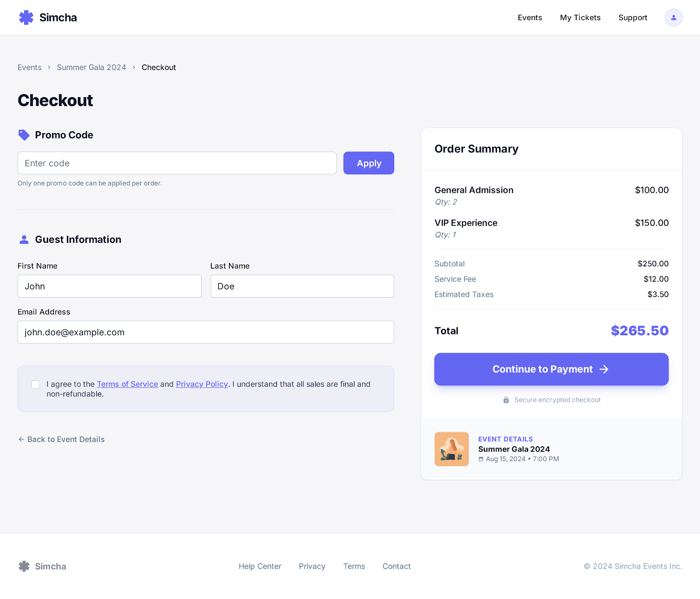Click the Simcha logo in the header

tap(47, 18)
